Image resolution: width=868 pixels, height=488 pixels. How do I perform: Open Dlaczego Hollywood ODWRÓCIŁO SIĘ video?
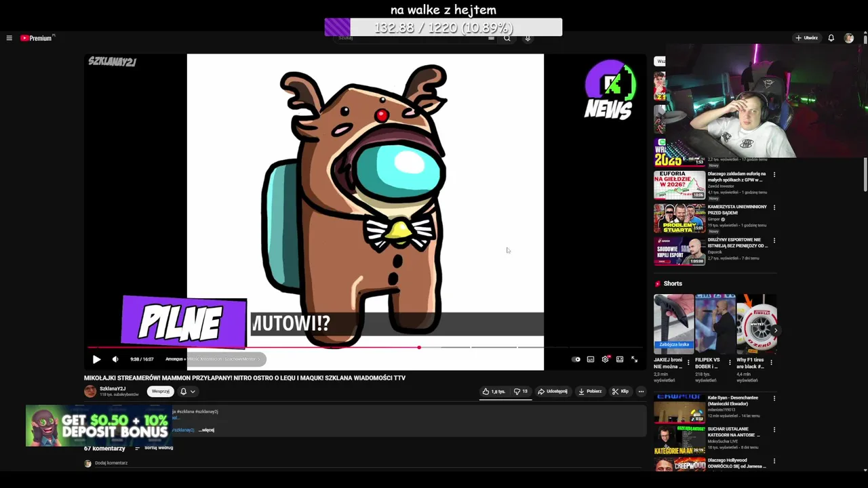click(679, 465)
